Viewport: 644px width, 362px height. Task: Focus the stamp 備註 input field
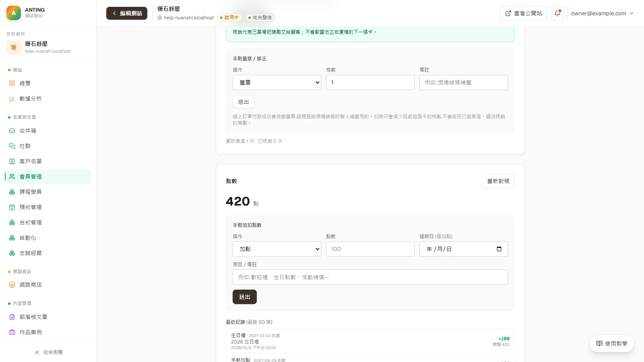click(x=464, y=82)
